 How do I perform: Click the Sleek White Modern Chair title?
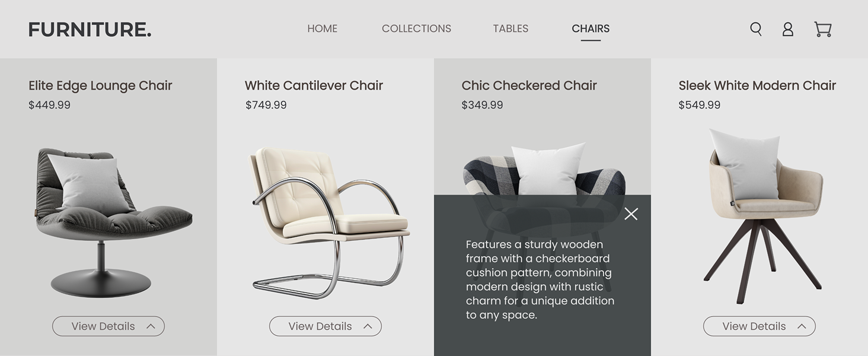[757, 85]
